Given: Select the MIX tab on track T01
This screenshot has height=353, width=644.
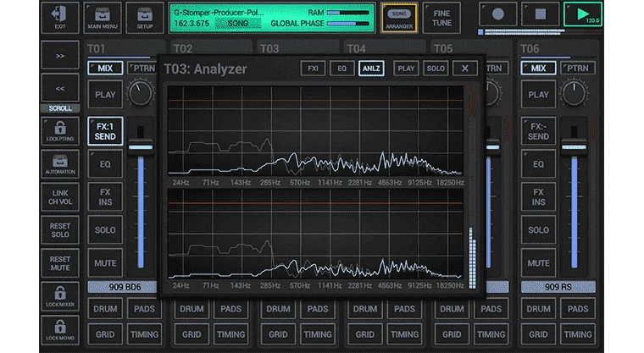Looking at the screenshot, I should click(105, 68).
